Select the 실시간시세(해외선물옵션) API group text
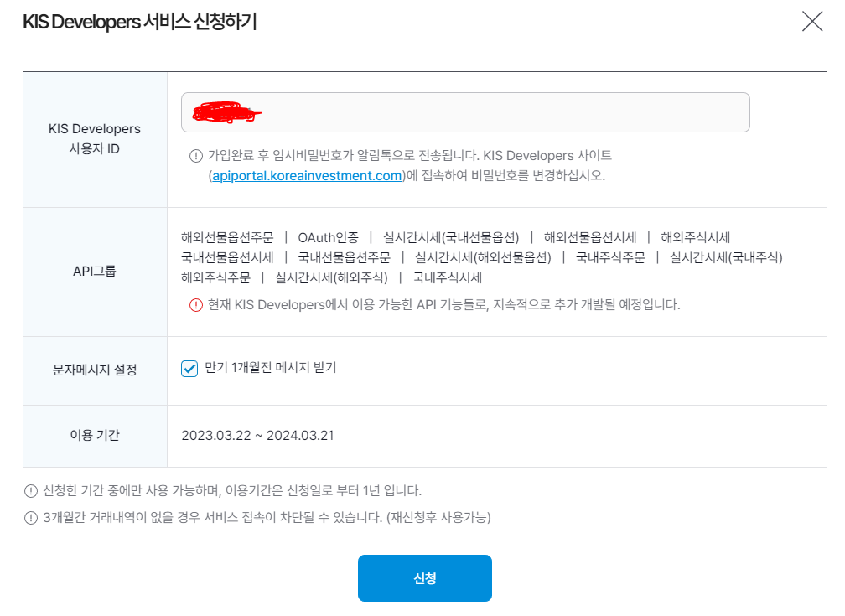The image size is (845, 616). [484, 257]
